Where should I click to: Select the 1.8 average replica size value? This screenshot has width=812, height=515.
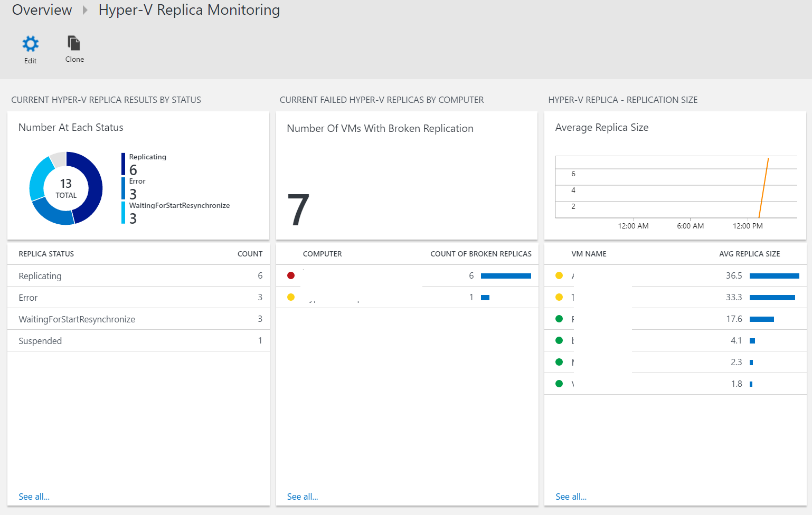click(x=737, y=384)
